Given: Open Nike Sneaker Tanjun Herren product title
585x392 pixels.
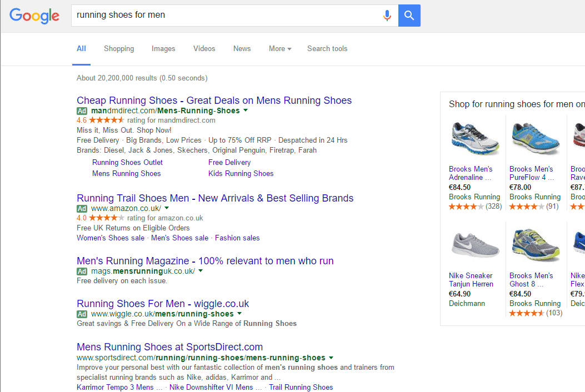Looking at the screenshot, I should point(471,280).
